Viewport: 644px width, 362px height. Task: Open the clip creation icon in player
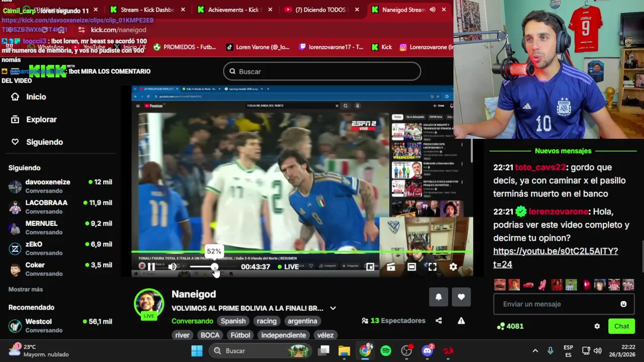tap(391, 267)
